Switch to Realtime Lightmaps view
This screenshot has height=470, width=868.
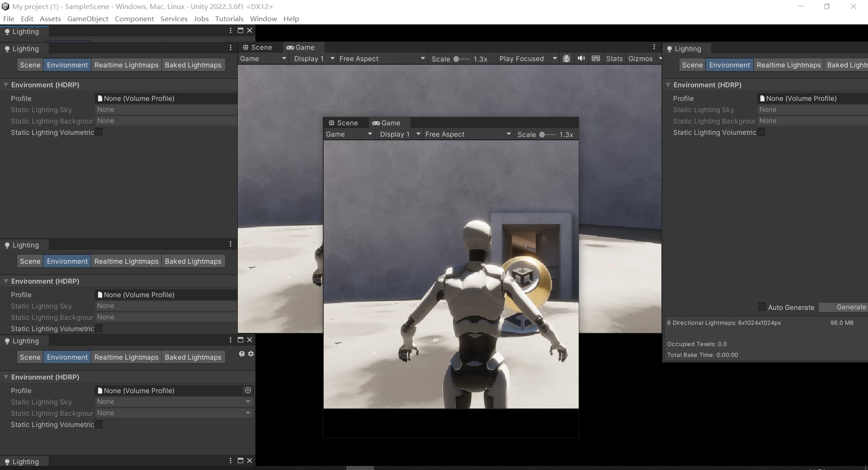coord(126,65)
